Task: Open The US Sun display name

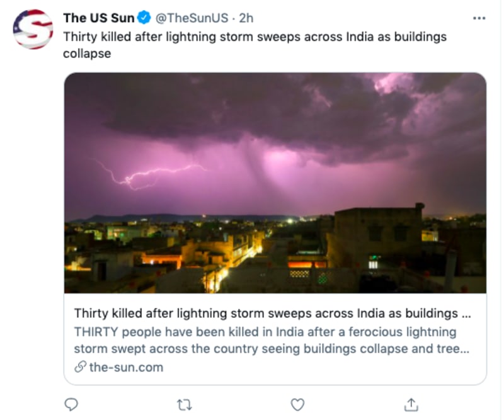Action: click(x=98, y=18)
